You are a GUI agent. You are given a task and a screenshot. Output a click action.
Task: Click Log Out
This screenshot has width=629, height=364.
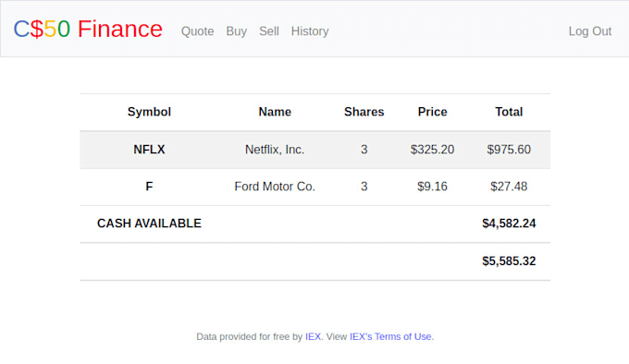click(590, 31)
